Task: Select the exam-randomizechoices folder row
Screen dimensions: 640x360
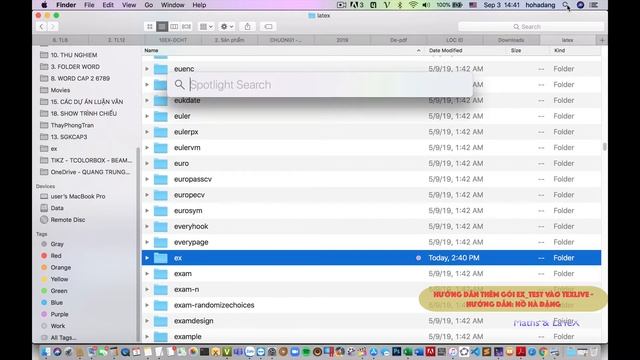Action: [371, 305]
